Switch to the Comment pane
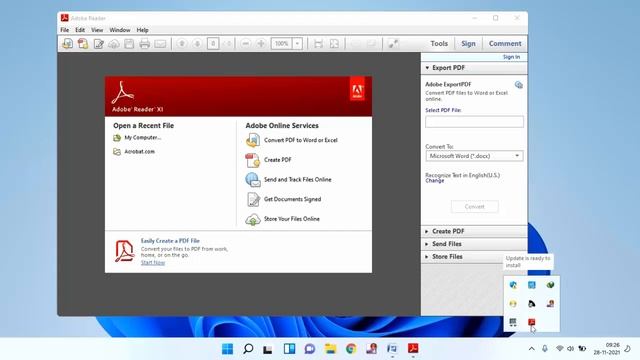Screen dimensions: 640x360 pyautogui.click(x=505, y=43)
